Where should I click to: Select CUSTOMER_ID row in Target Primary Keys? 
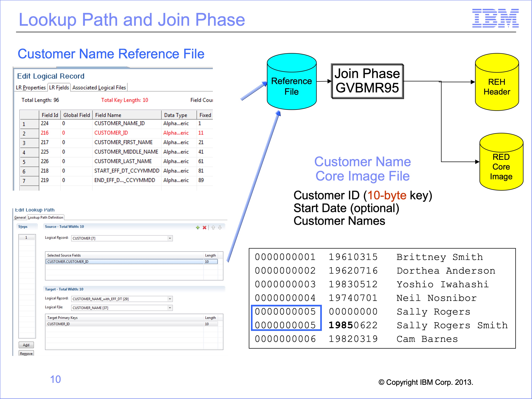[132, 324]
